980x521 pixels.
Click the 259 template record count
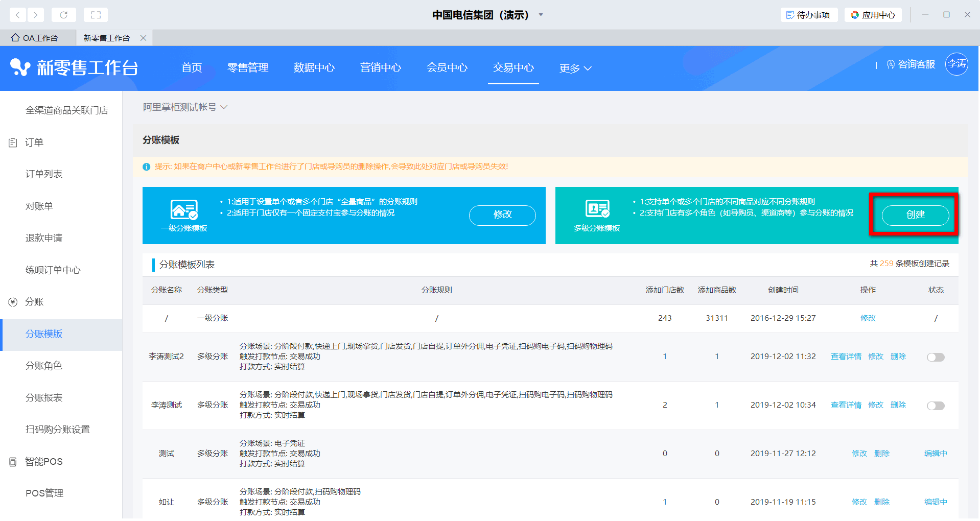(886, 264)
